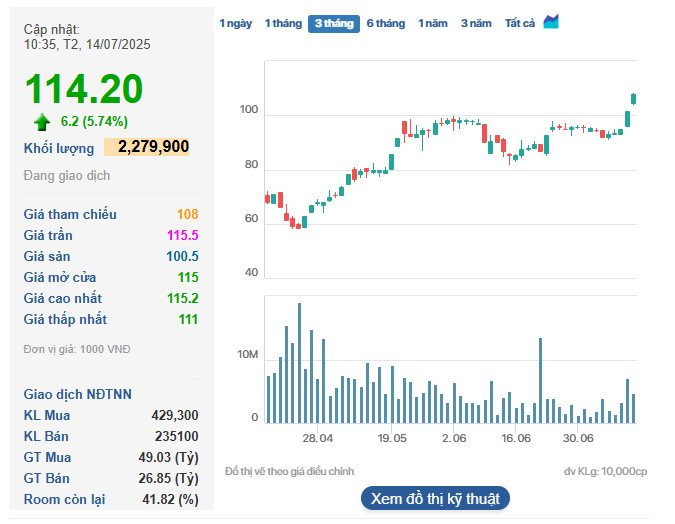Change chart period to 6 tháng
The image size is (675, 524).
[x=386, y=23]
